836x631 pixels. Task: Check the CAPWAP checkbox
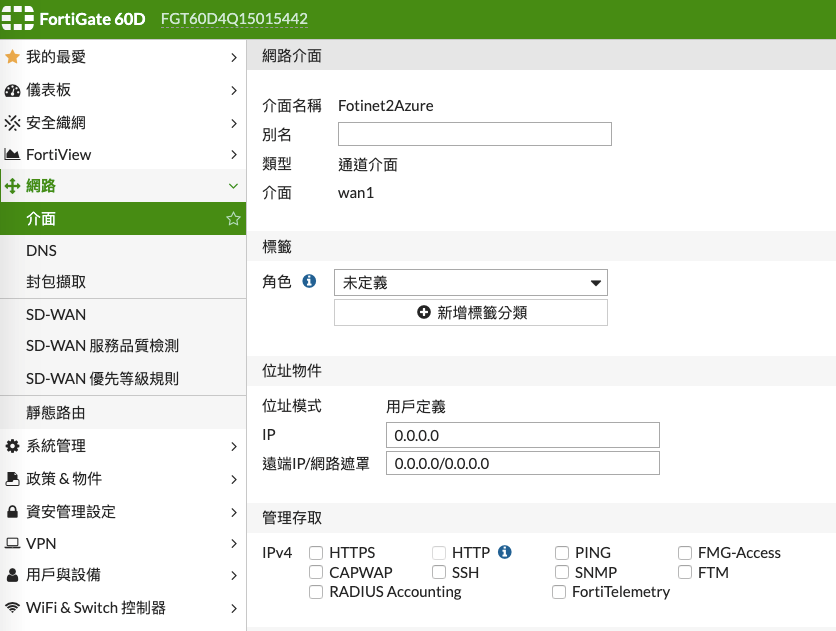pyautogui.click(x=316, y=572)
